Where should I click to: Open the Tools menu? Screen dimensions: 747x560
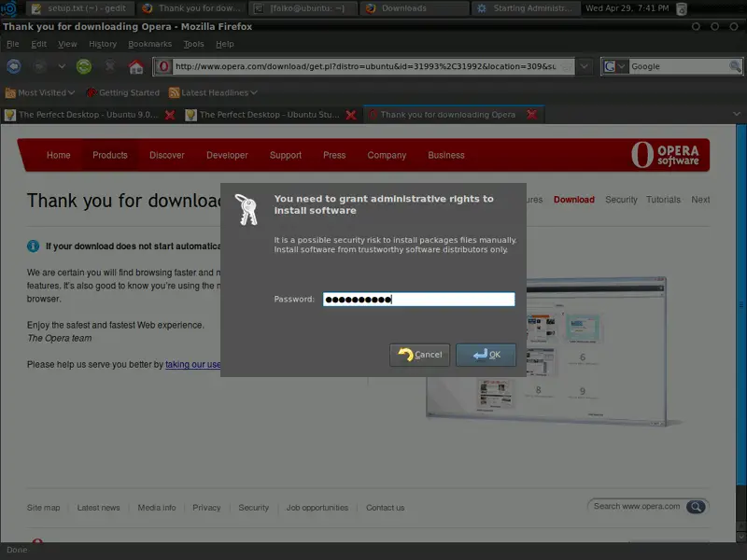point(193,44)
